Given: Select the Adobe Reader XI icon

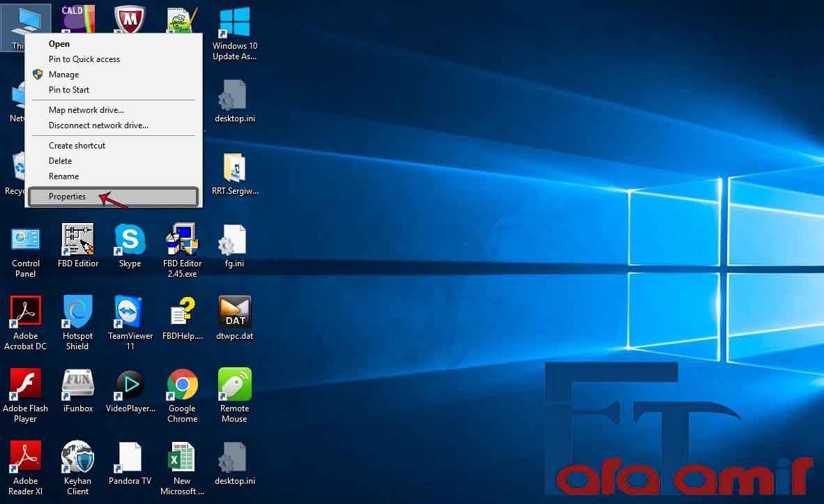Looking at the screenshot, I should tap(25, 457).
